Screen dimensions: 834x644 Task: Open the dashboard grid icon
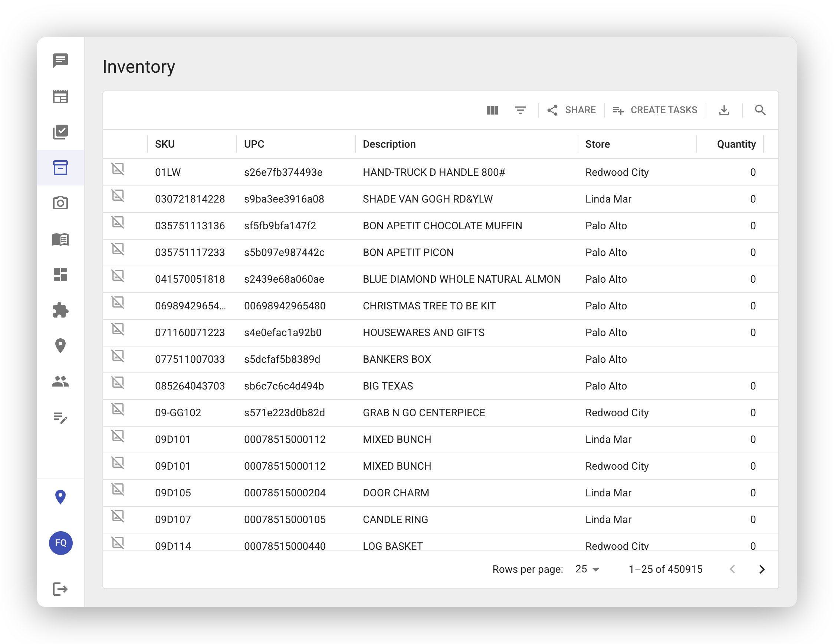point(60,275)
